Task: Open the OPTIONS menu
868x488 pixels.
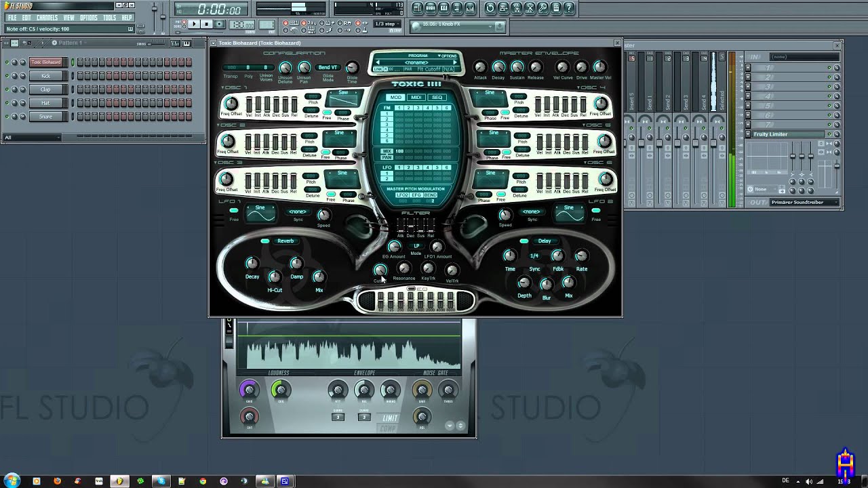Action: point(89,18)
